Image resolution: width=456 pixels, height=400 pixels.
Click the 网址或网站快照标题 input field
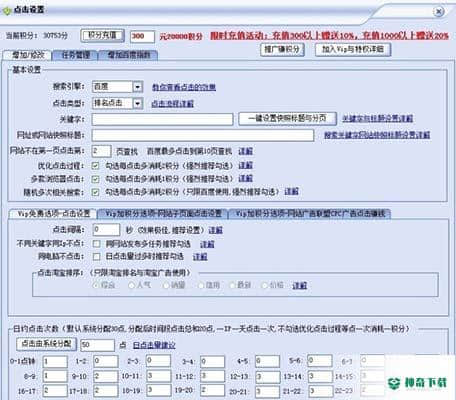pos(203,135)
